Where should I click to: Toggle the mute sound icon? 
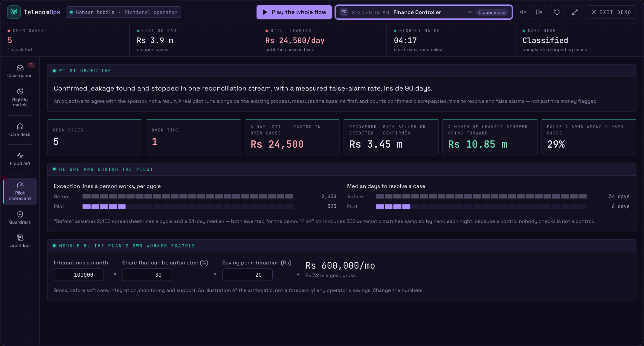[x=523, y=12]
